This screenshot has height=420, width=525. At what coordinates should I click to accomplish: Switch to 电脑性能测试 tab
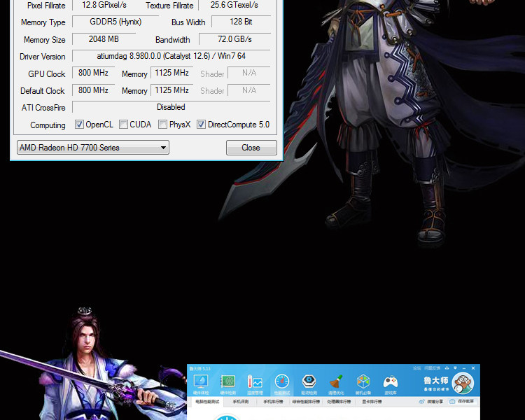tap(207, 401)
